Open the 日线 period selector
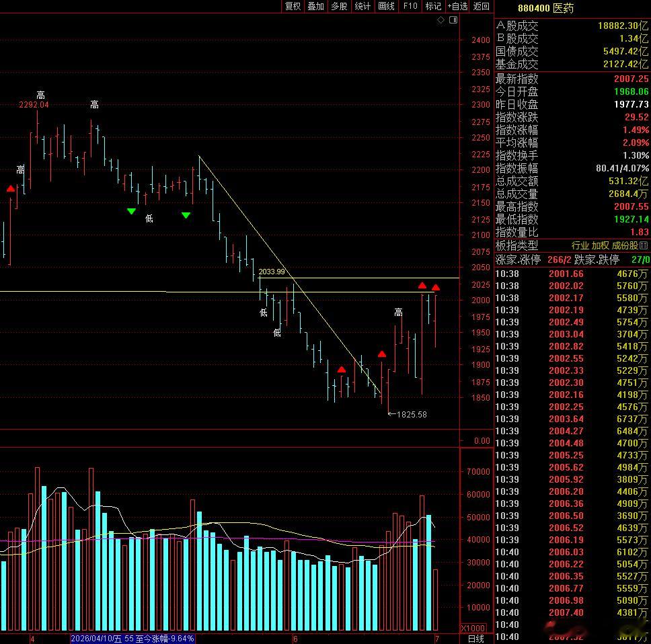This screenshot has width=651, height=644. [476, 639]
